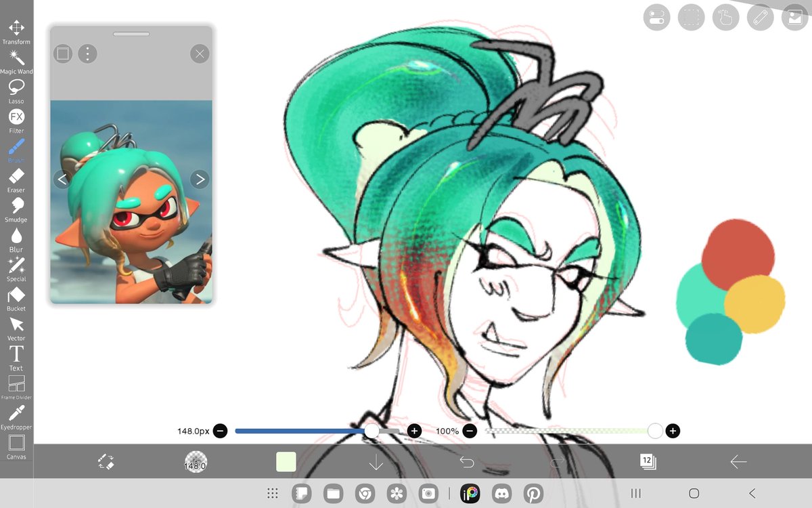This screenshot has width=812, height=508.
Task: Switch to ibisPaint app icon in taskbar
Action: click(x=470, y=494)
